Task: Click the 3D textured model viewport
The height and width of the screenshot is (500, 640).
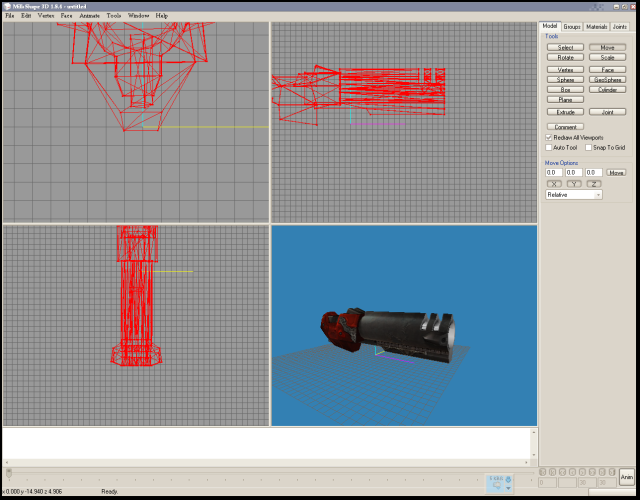Action: [404, 325]
